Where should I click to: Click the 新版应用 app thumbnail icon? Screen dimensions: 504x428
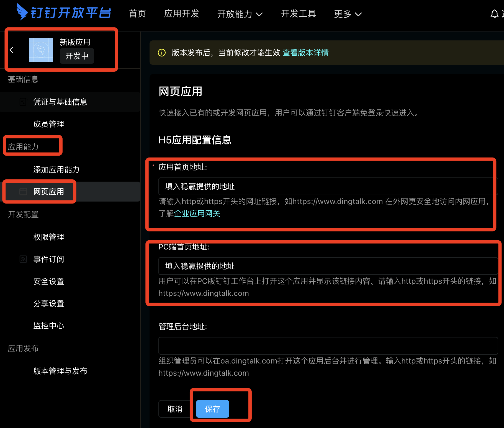coord(41,50)
